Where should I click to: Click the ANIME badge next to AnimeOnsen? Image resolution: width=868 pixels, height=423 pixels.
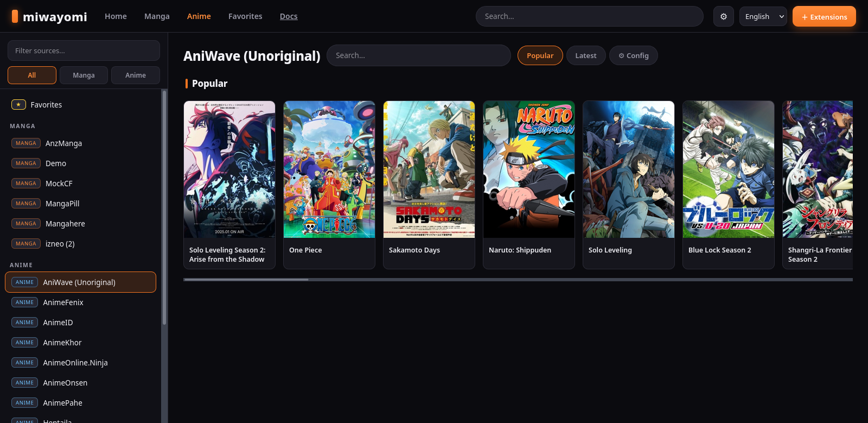25,383
